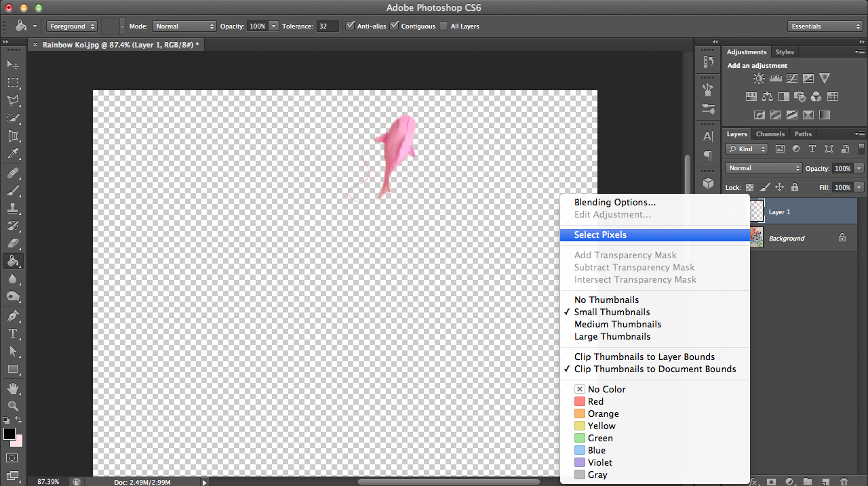Screen dimensions: 868x486
Task: Select the Brush tool from the toolbar
Action: (12, 190)
